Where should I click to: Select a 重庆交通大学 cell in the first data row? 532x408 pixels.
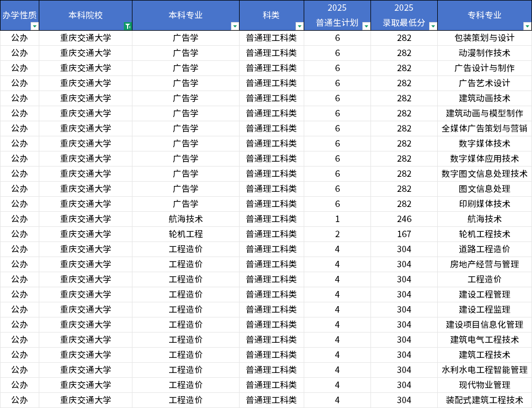(x=86, y=38)
